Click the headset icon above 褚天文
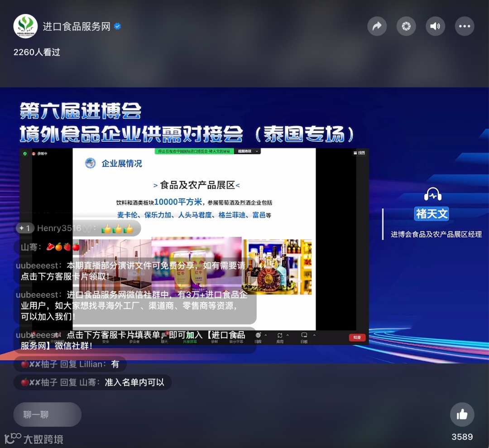The image size is (489, 448). 432,194
